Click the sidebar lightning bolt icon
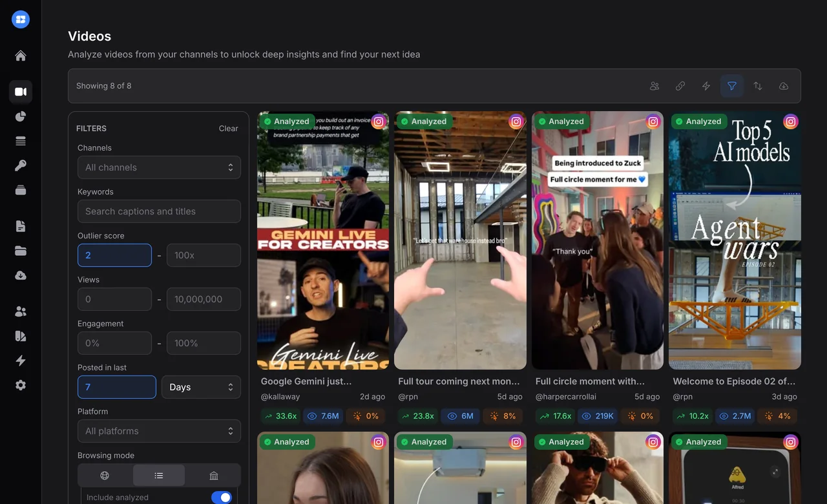 coord(21,361)
